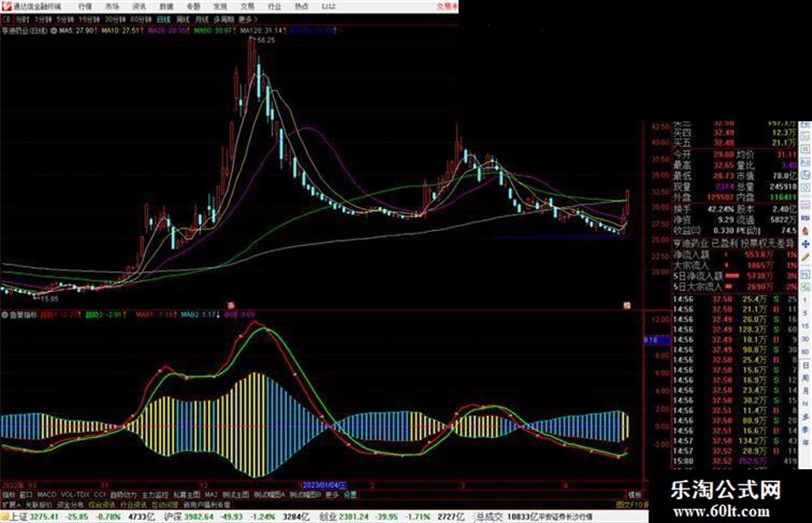Image resolution: width=812 pixels, height=523 pixels.
Task: Open the 市场 menu
Action: pyautogui.click(x=112, y=6)
